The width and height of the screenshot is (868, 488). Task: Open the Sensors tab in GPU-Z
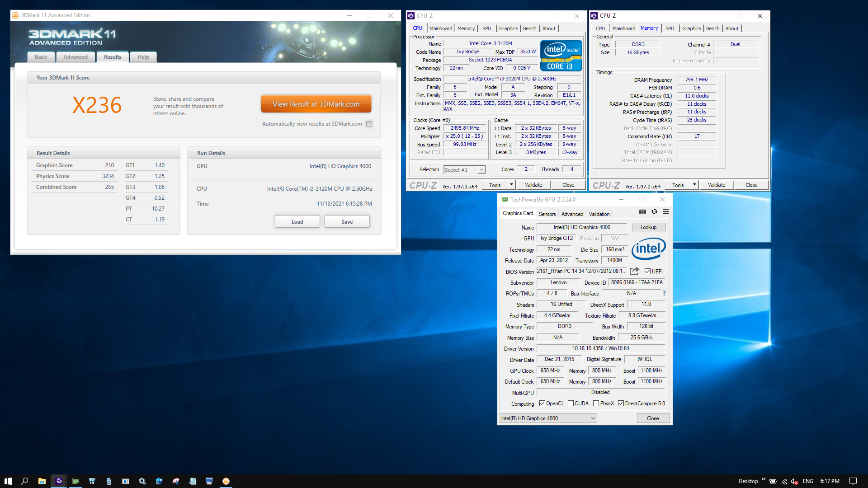[547, 214]
